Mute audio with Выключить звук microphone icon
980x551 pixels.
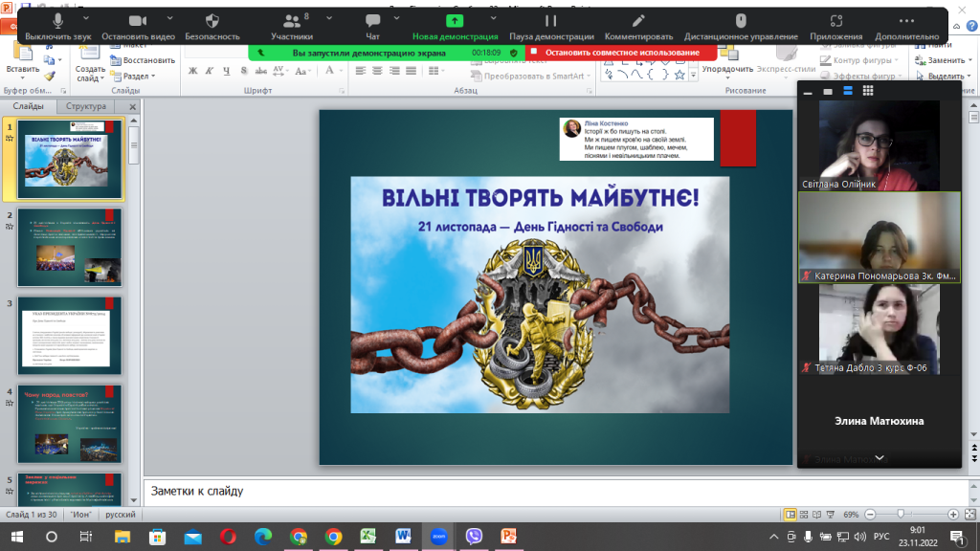(x=57, y=21)
